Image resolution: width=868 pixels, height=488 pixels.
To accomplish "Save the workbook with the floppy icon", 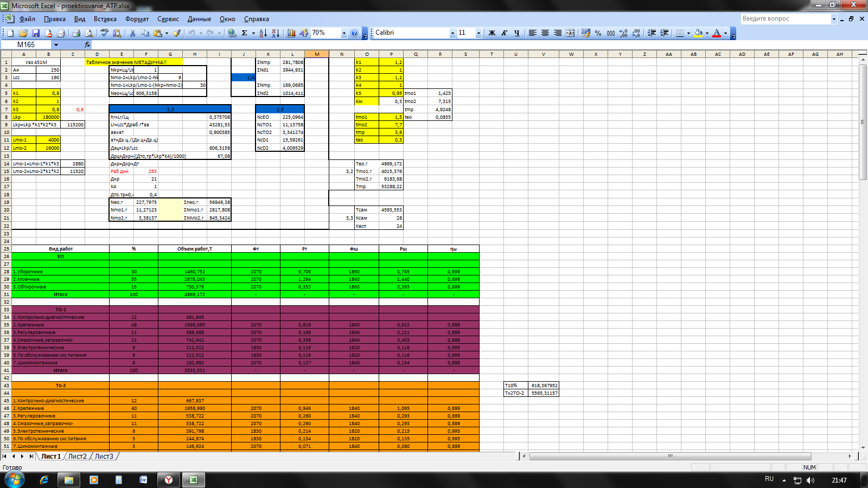I will [x=36, y=33].
